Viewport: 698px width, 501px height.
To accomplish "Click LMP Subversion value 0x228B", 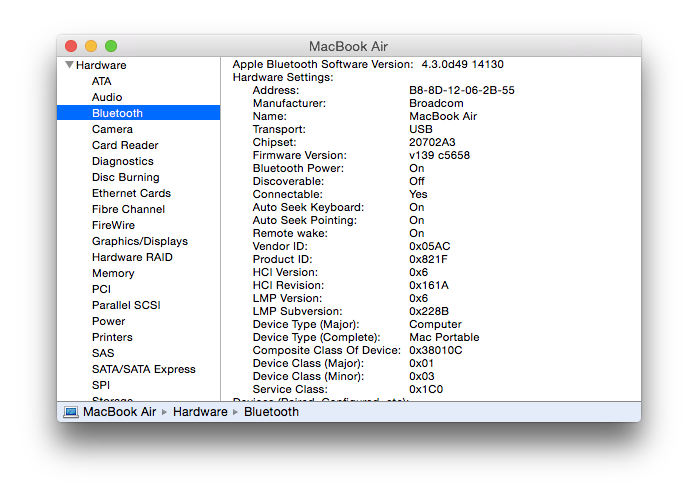I will [x=429, y=311].
